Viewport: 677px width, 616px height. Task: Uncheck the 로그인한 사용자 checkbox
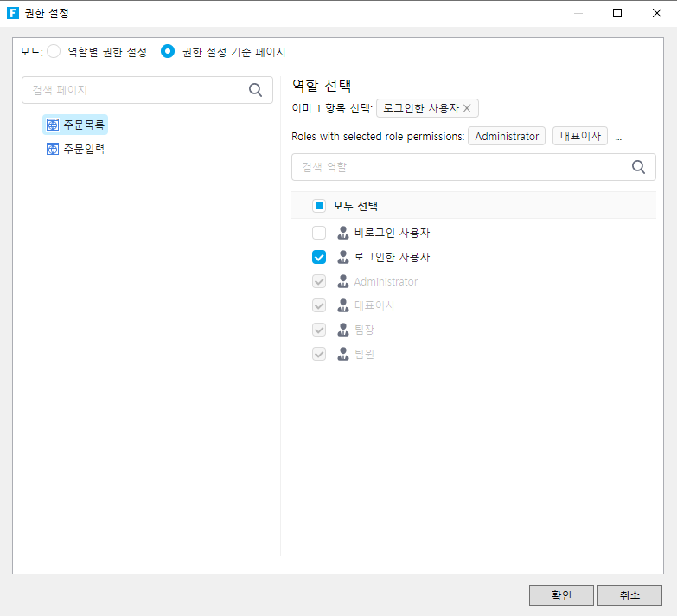click(x=319, y=257)
